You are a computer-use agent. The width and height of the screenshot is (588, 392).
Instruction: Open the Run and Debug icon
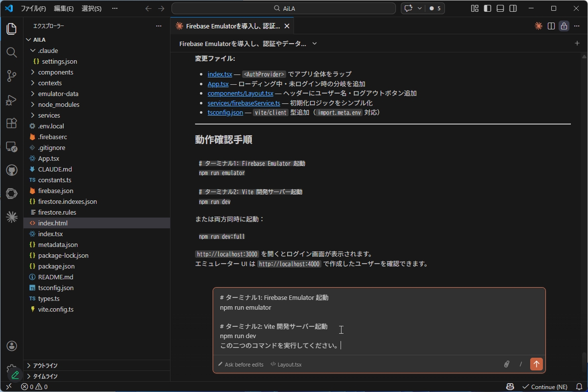[11, 100]
